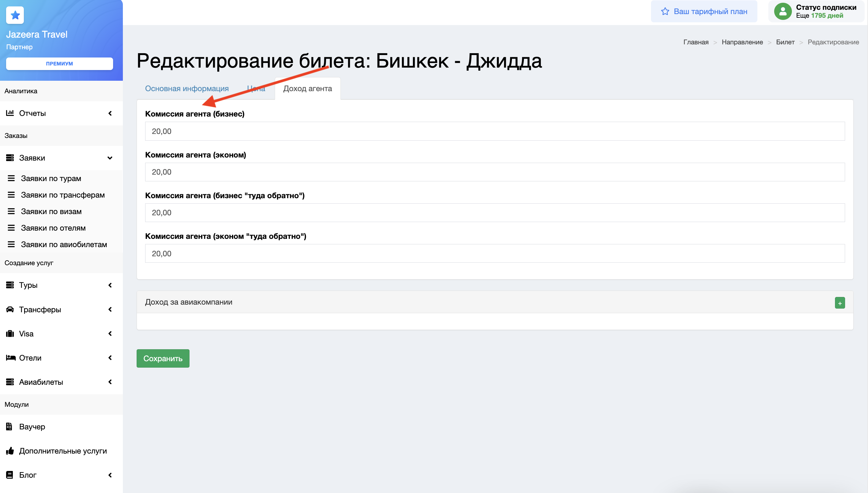The width and height of the screenshot is (868, 493).
Task: Click the star logo icon in sidebar
Action: tap(15, 15)
